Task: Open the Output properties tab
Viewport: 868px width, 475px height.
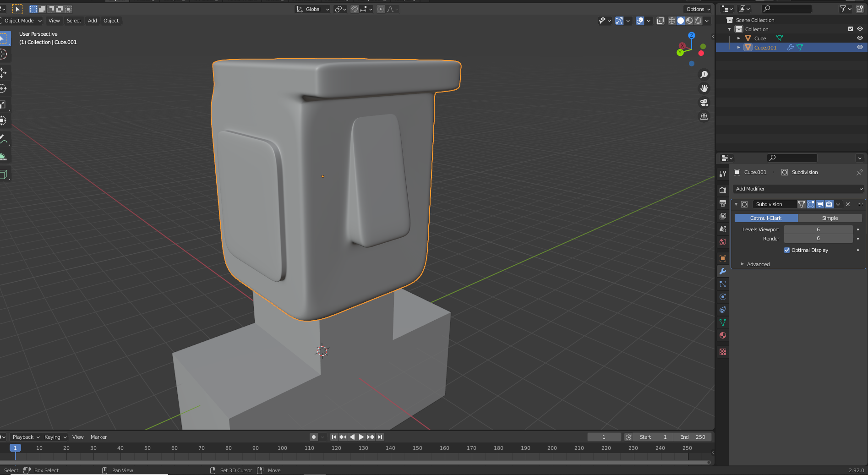Action: pos(723,203)
